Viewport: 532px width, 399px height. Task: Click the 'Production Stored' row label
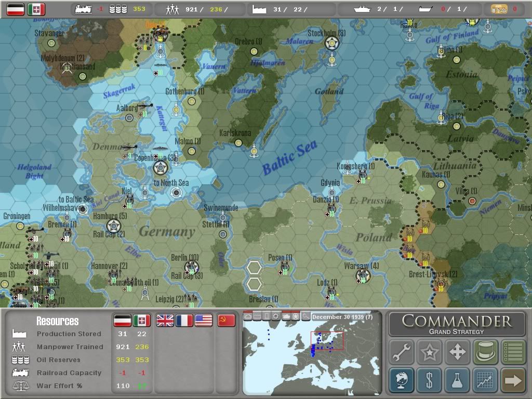[69, 334]
